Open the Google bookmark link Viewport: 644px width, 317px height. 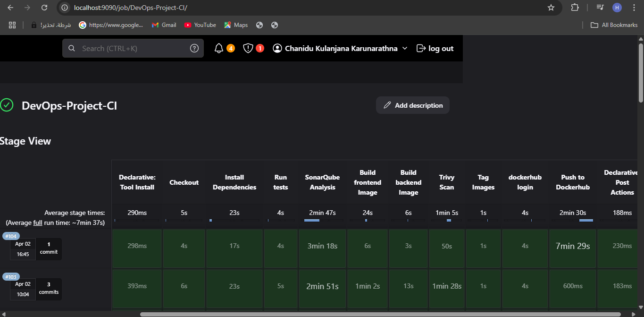tap(111, 25)
